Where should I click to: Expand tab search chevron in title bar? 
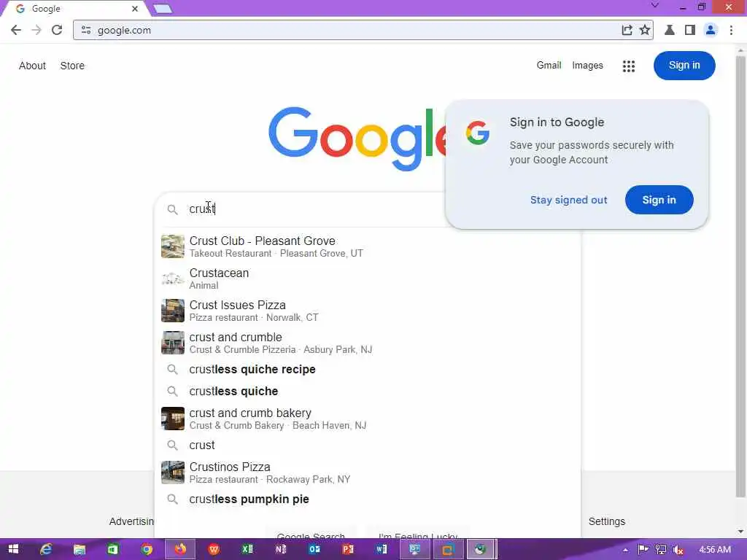[x=655, y=6]
